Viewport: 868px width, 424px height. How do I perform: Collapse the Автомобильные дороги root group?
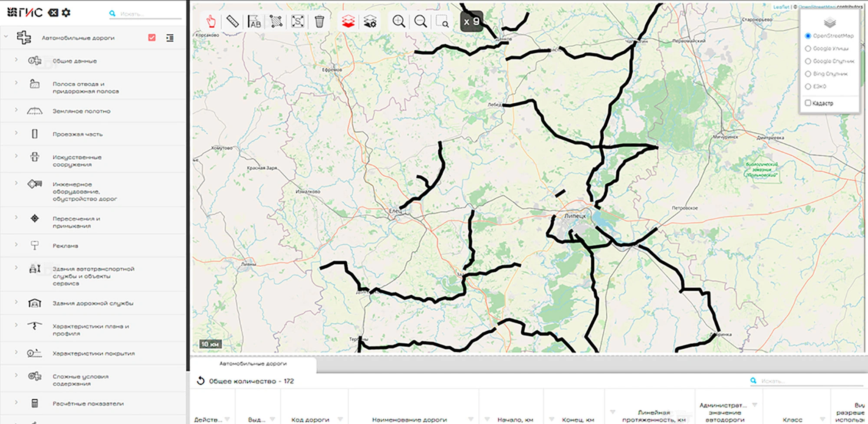pos(6,37)
